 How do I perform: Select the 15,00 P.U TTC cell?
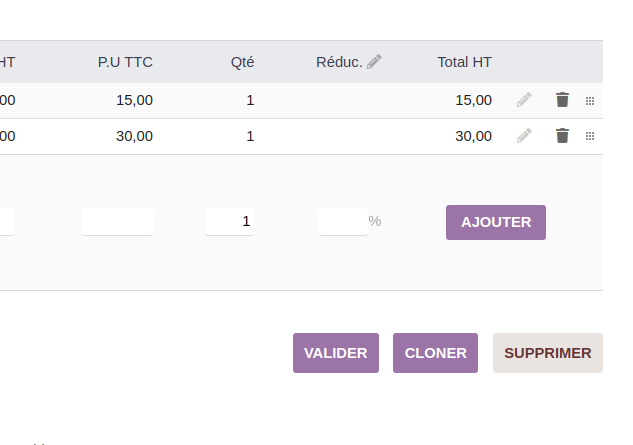(134, 100)
